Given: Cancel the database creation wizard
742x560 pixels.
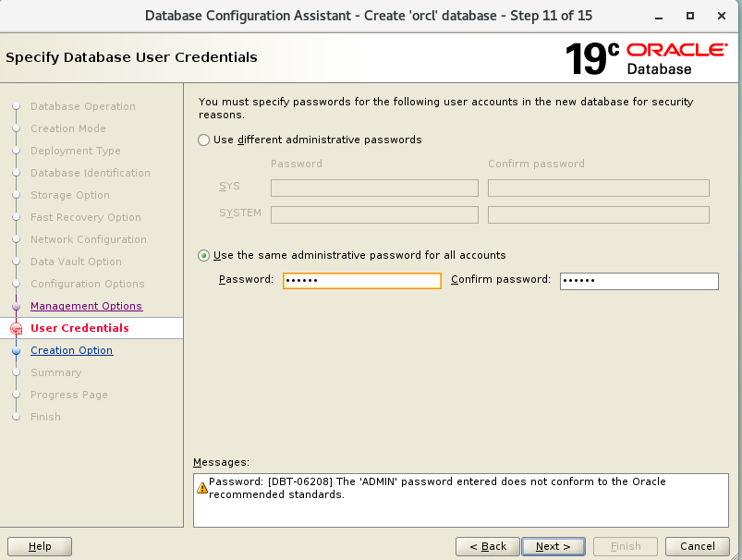Looking at the screenshot, I should pos(697,546).
